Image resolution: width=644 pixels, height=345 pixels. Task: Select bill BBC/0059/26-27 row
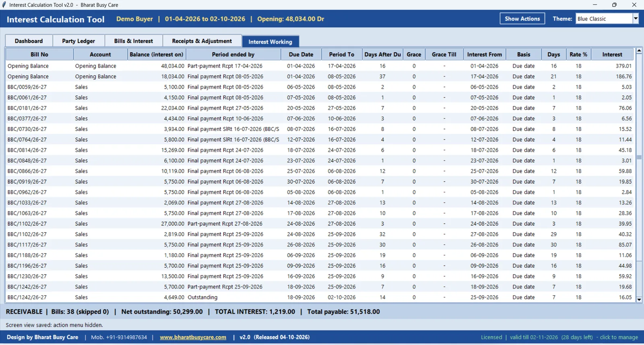320,87
